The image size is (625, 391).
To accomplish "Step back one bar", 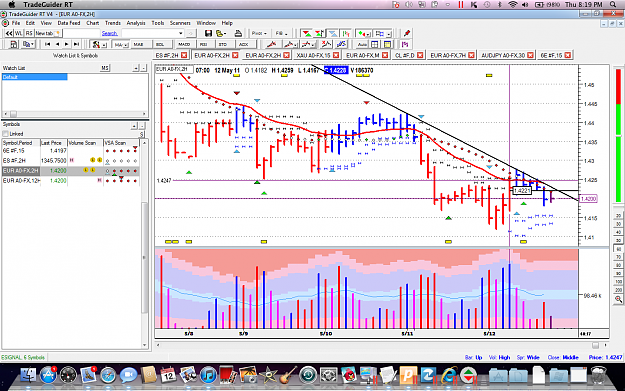I will [x=57, y=44].
